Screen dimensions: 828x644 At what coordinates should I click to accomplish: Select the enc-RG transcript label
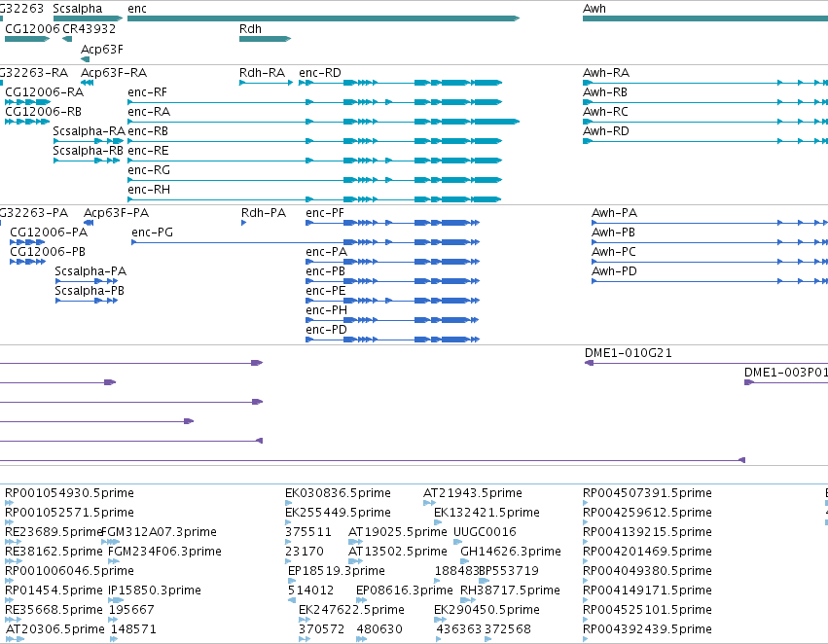coord(149,170)
